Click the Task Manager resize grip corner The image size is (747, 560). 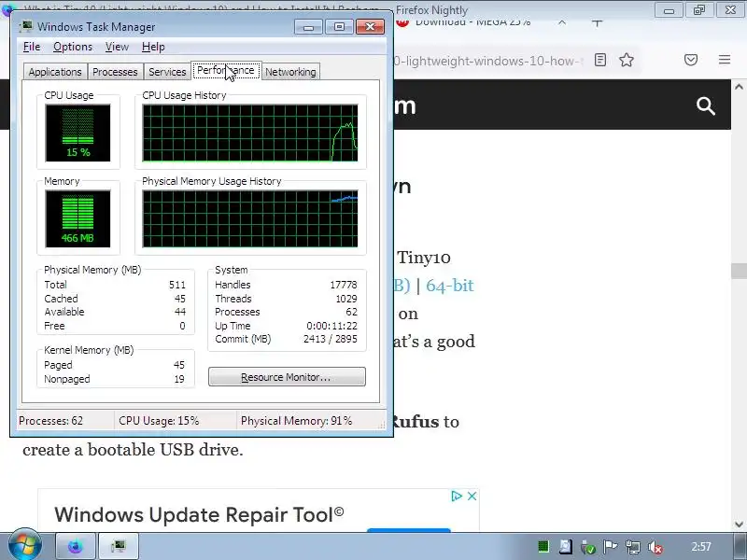[x=382, y=425]
